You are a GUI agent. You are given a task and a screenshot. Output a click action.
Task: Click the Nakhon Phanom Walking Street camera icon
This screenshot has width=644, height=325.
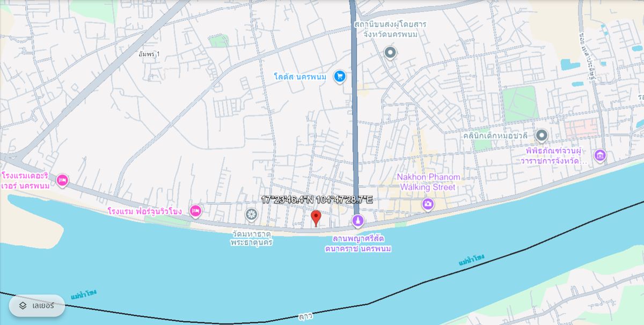[x=428, y=203]
